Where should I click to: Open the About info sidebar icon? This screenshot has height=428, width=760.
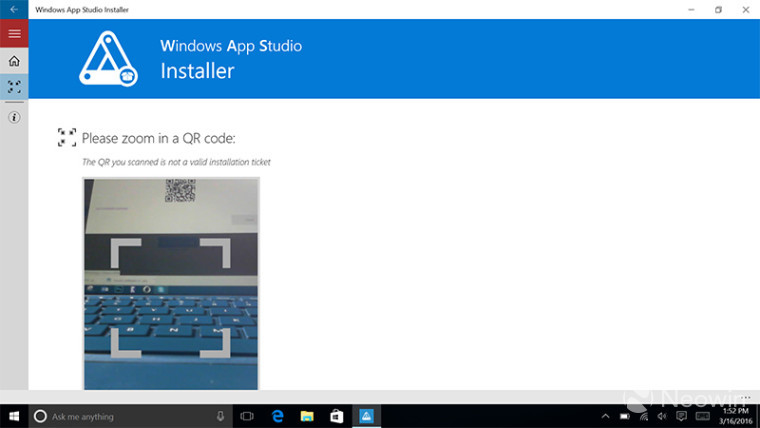coord(14,117)
